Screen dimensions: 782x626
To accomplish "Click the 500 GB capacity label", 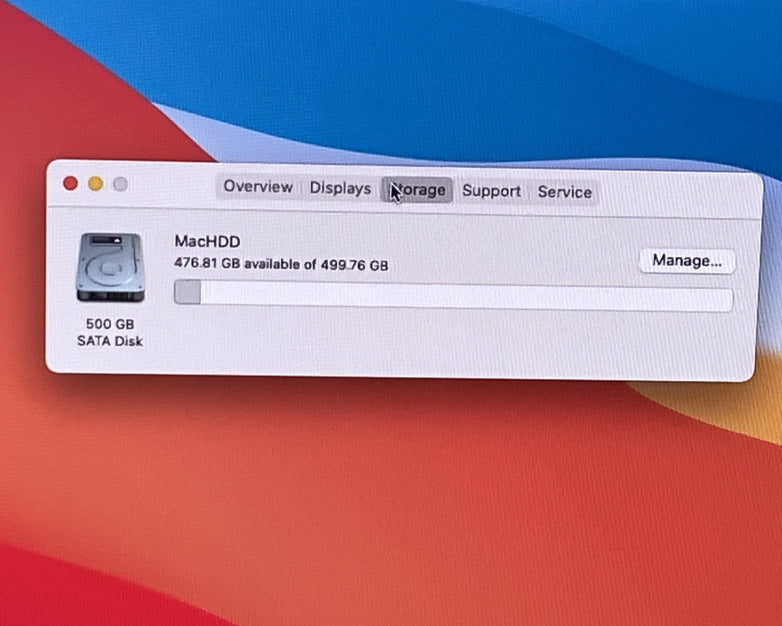I will (110, 324).
